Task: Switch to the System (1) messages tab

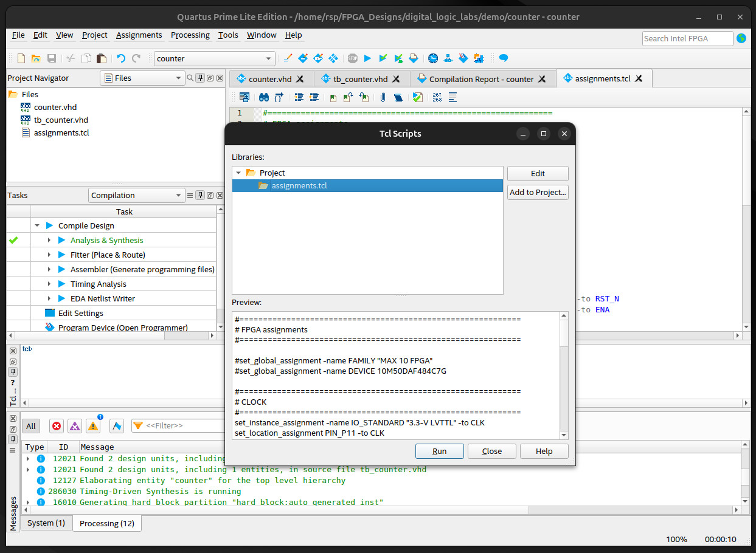Action: click(x=46, y=523)
